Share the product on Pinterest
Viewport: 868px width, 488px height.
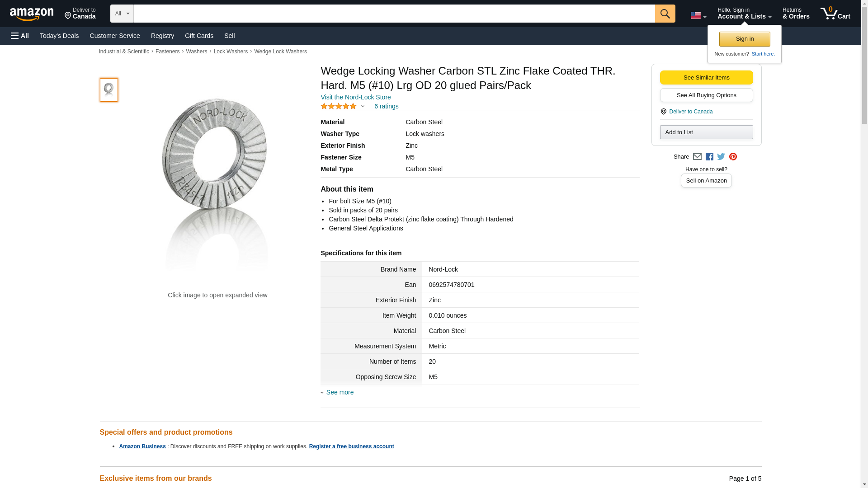(x=733, y=157)
